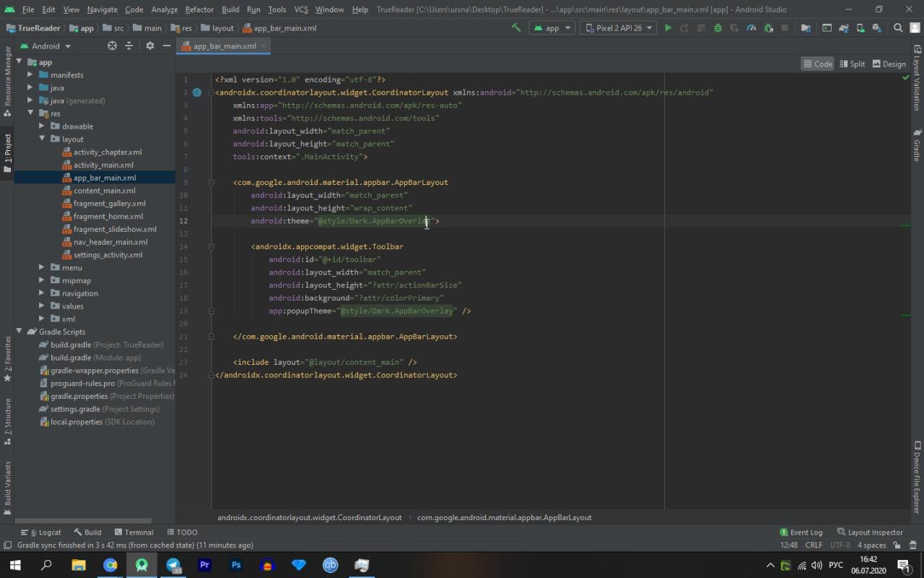924x578 pixels.
Task: Open the File menu
Action: click(x=28, y=9)
